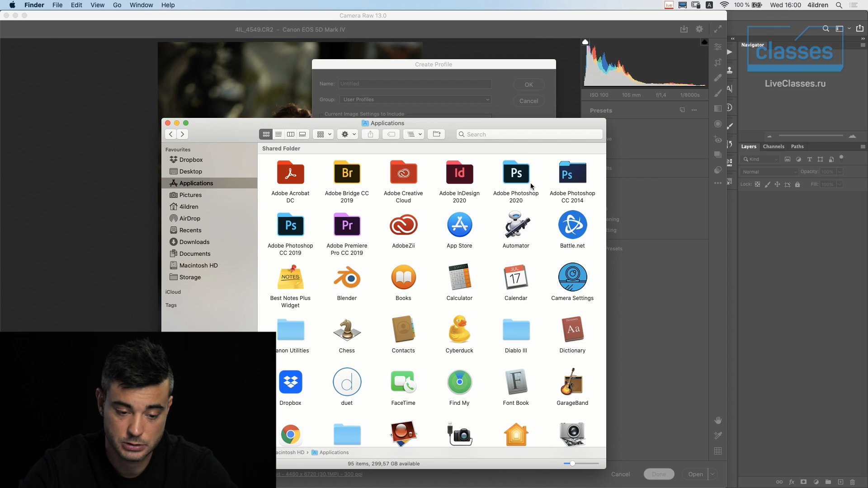Screen dimensions: 868x488
Task: Open Adobe Photoshop 2020 application
Action: (x=516, y=173)
